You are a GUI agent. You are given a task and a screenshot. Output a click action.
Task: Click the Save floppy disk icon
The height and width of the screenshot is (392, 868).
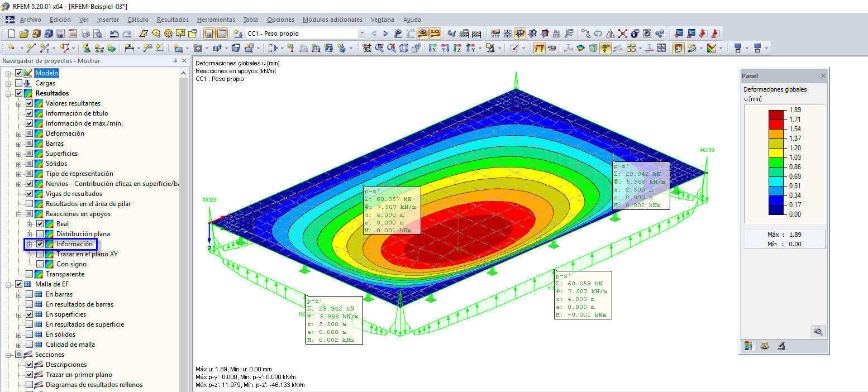pyautogui.click(x=60, y=34)
